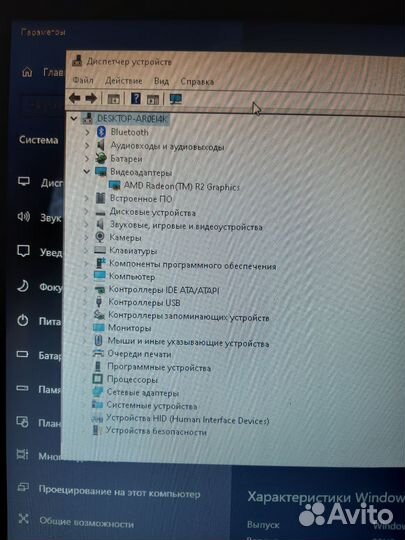Open Питание section in Settings sidebar
Screen dimensions: 405x540
point(39,321)
